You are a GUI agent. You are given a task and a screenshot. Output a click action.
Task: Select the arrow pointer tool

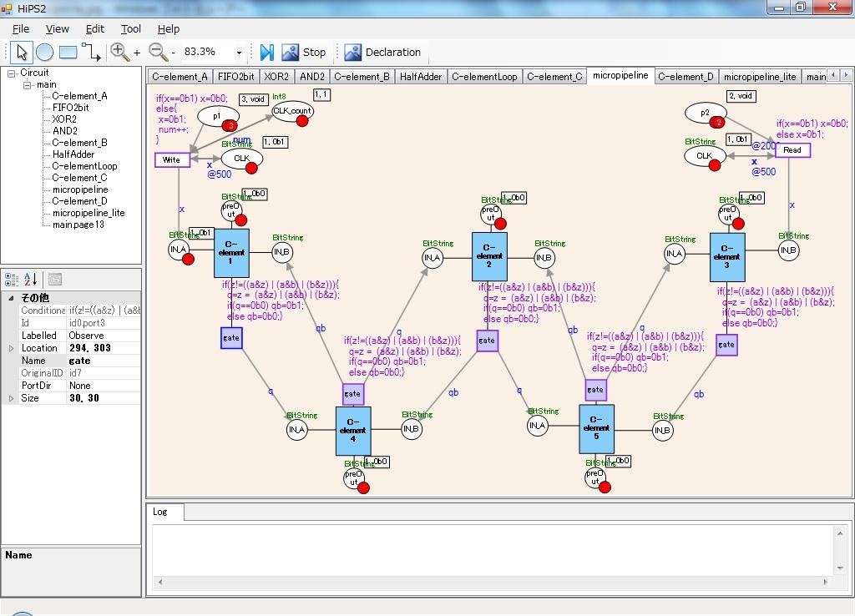tap(22, 53)
